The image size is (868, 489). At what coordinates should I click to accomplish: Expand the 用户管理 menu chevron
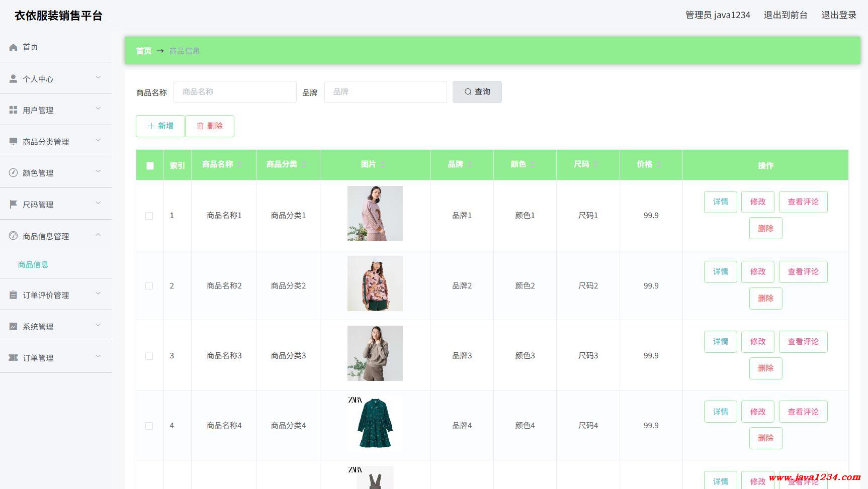(x=98, y=109)
